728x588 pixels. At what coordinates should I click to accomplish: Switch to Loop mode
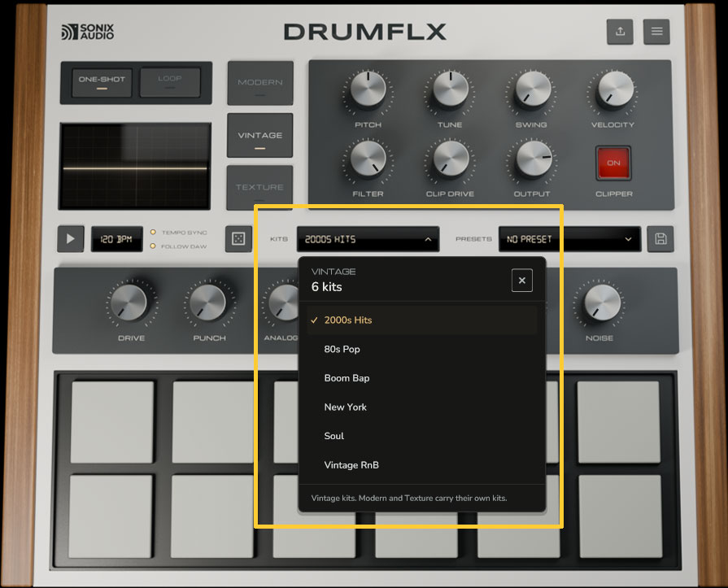170,82
